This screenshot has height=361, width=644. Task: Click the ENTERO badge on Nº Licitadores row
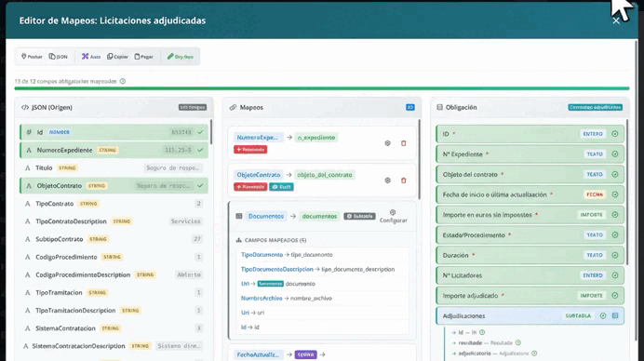[x=593, y=275]
